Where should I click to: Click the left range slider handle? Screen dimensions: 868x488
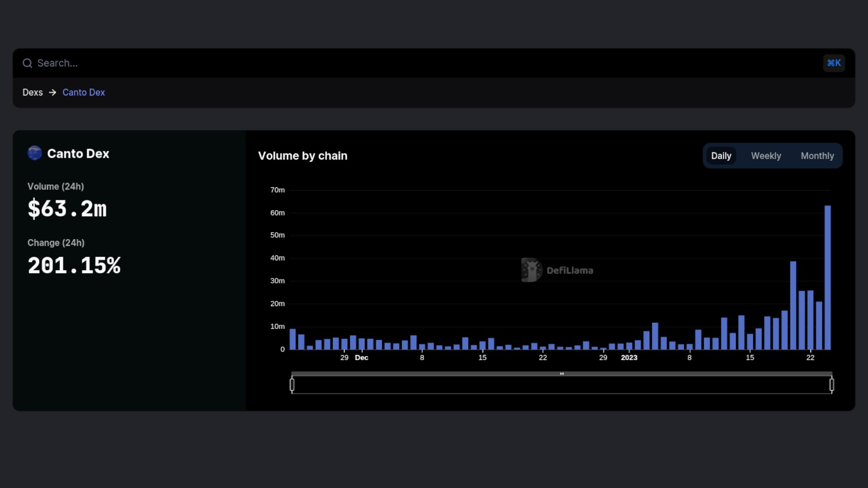coord(292,385)
